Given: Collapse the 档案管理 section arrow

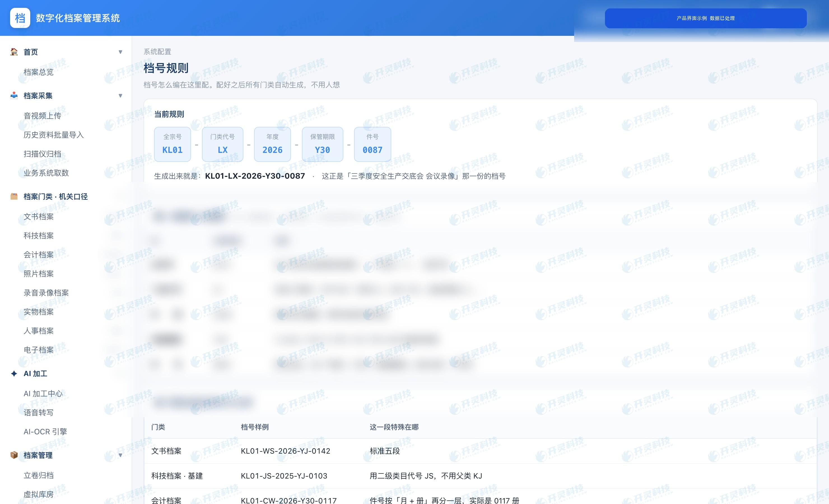Looking at the screenshot, I should (x=120, y=455).
